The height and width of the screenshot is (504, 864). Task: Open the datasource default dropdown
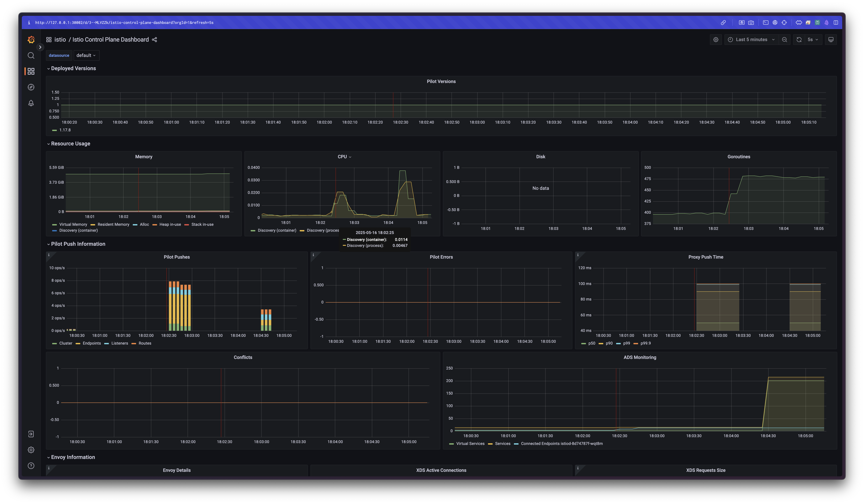click(x=86, y=55)
